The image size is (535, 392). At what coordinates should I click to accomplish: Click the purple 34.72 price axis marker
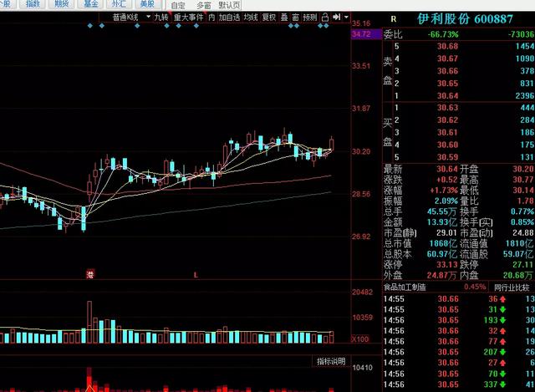(x=361, y=34)
